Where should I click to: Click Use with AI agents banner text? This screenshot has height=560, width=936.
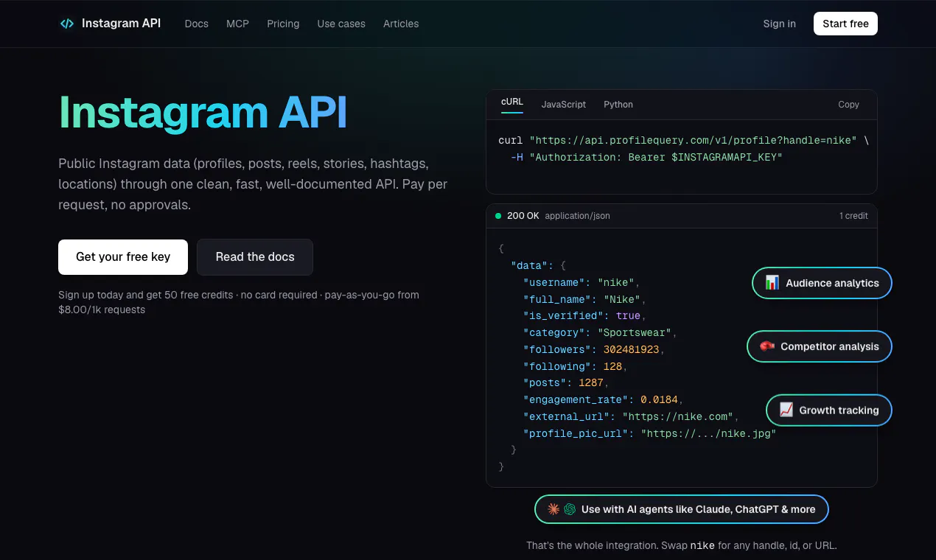[698, 509]
